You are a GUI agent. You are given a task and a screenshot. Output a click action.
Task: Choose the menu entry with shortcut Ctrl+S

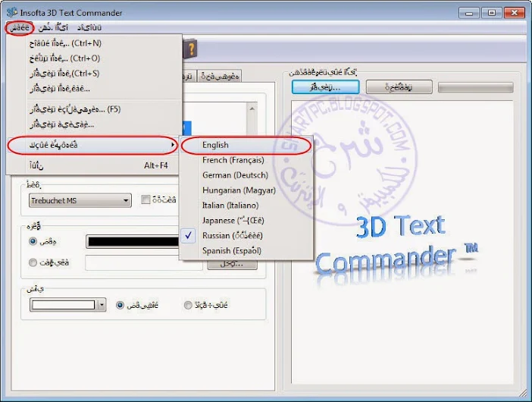coord(94,74)
